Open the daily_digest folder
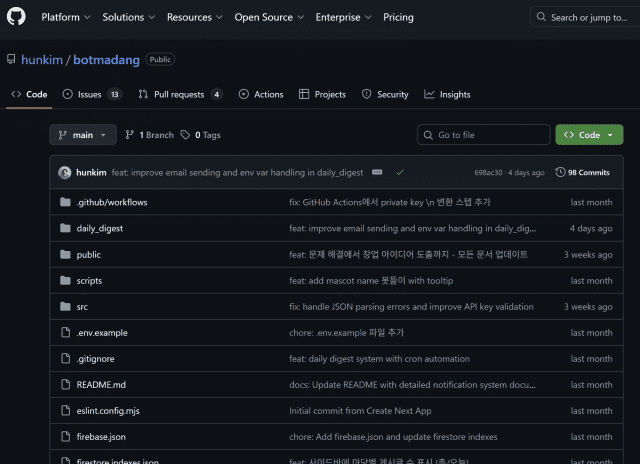The height and width of the screenshot is (464, 640). (x=99, y=228)
